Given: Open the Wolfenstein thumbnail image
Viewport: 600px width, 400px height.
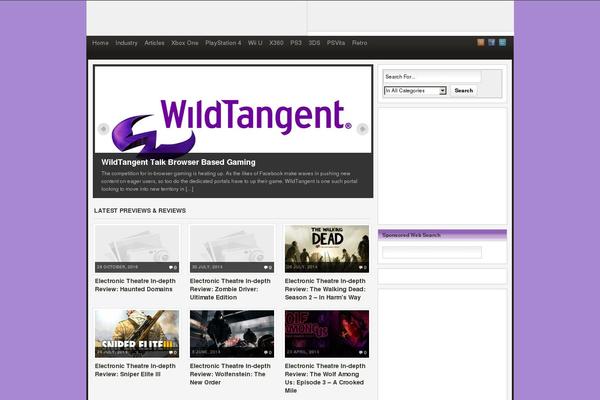Looking at the screenshot, I should click(x=232, y=333).
